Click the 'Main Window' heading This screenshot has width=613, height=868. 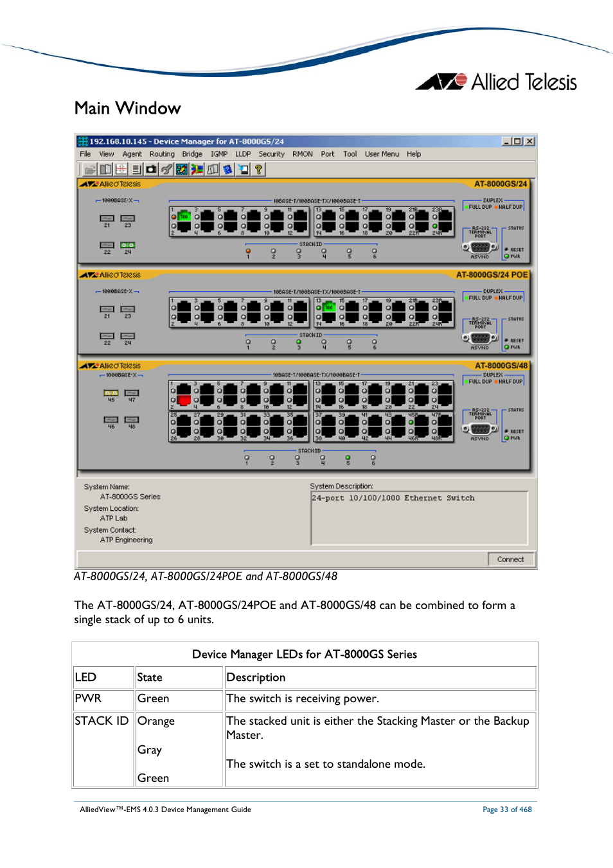click(128, 108)
